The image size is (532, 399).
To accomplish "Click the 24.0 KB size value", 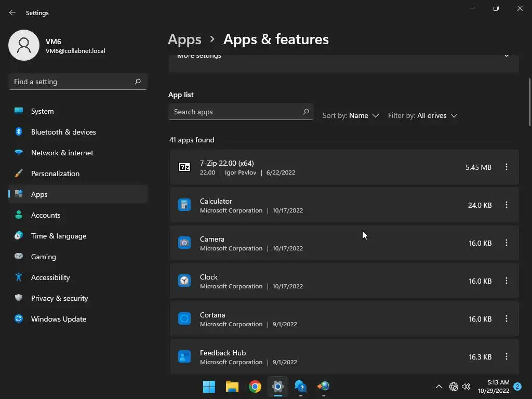I will pos(480,205).
